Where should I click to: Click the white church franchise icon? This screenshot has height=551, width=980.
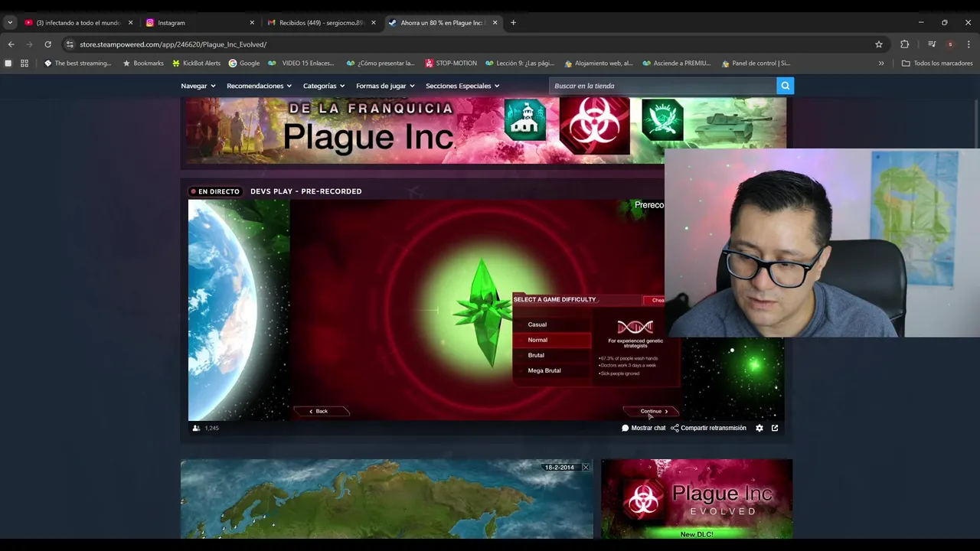(x=525, y=120)
